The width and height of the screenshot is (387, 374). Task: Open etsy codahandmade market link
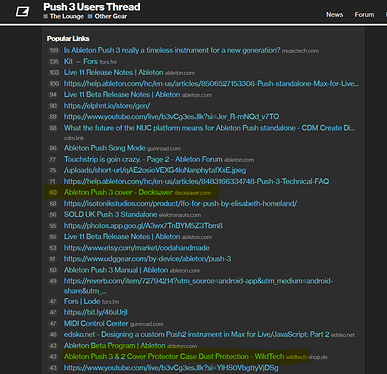click(137, 248)
